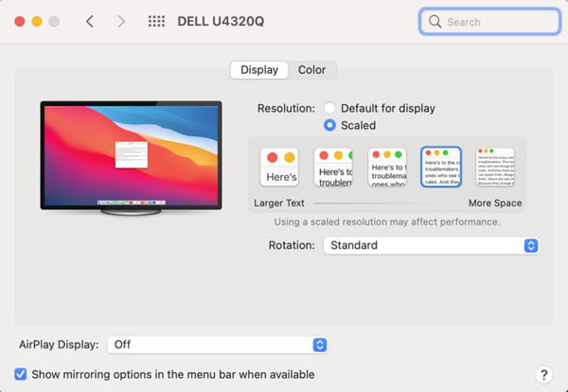568x392 pixels.
Task: Click the More Space label
Action: (495, 204)
